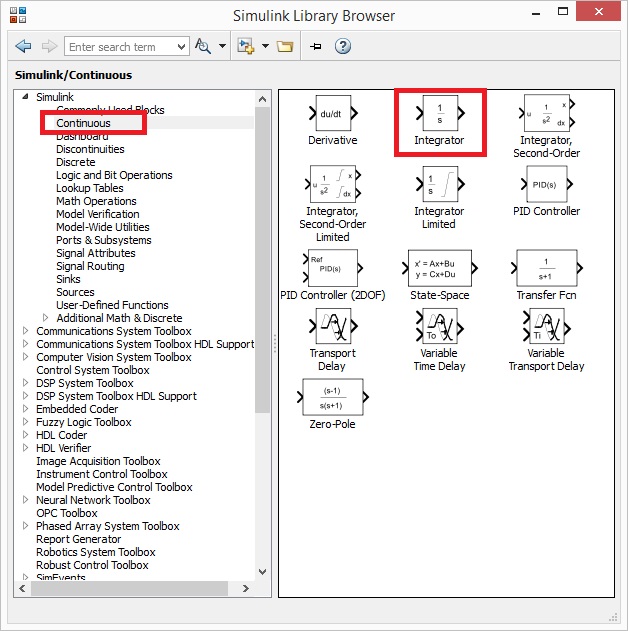The height and width of the screenshot is (631, 628).
Task: Click tree scrollbar down arrow
Action: click(x=262, y=571)
